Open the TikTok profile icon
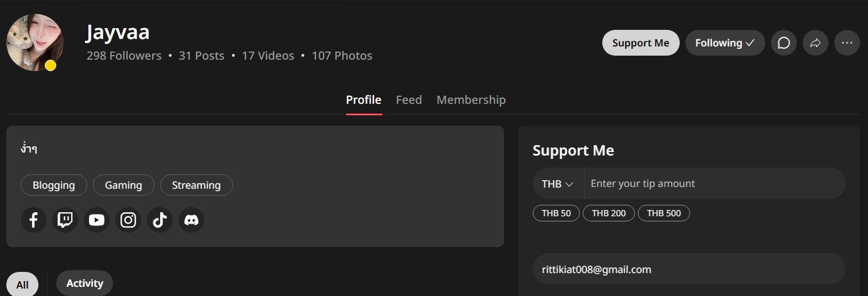Image resolution: width=868 pixels, height=296 pixels. pos(160,220)
